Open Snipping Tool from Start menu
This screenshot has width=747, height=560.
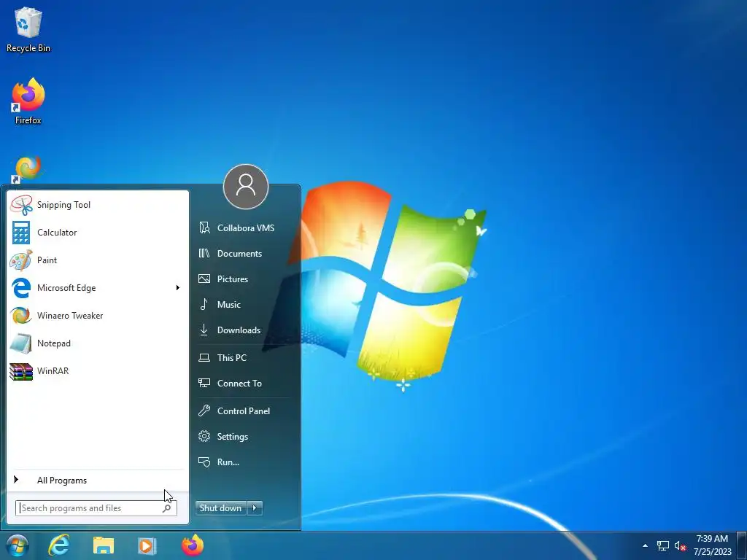[x=98, y=205]
